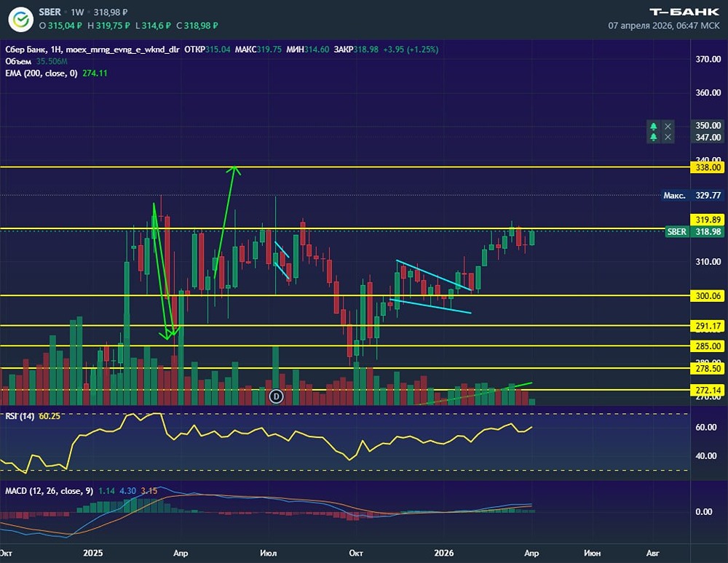
Task: Open the MACD (12, 26, close, 9) legend
Action: (50, 491)
